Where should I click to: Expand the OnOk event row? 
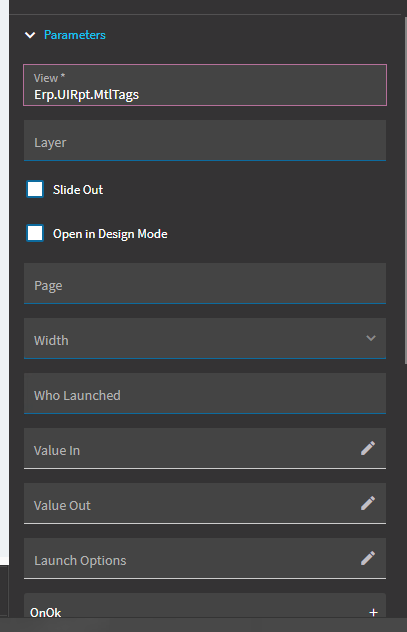(x=205, y=607)
